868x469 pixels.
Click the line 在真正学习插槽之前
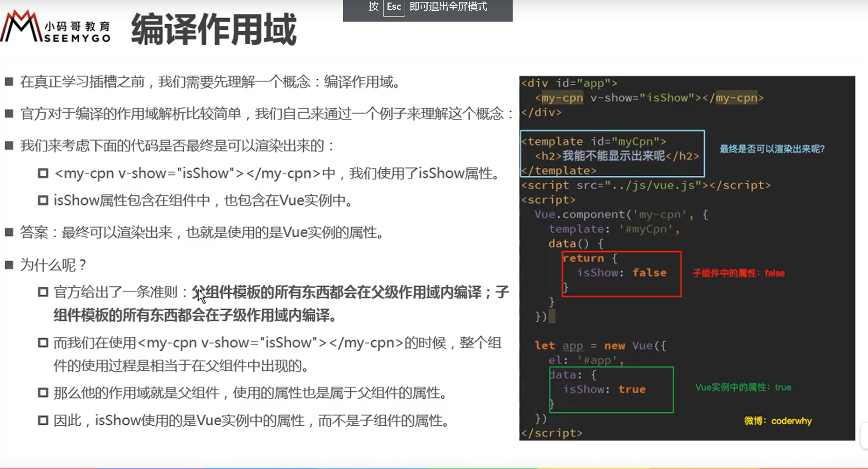click(x=211, y=82)
